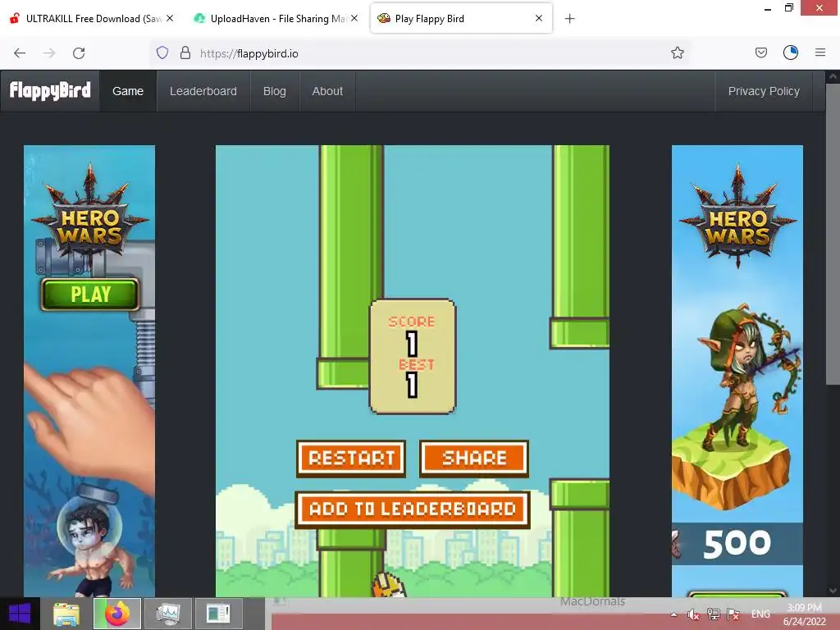Image resolution: width=840 pixels, height=630 pixels.
Task: Click the Action Center flag icon
Action: click(x=733, y=614)
